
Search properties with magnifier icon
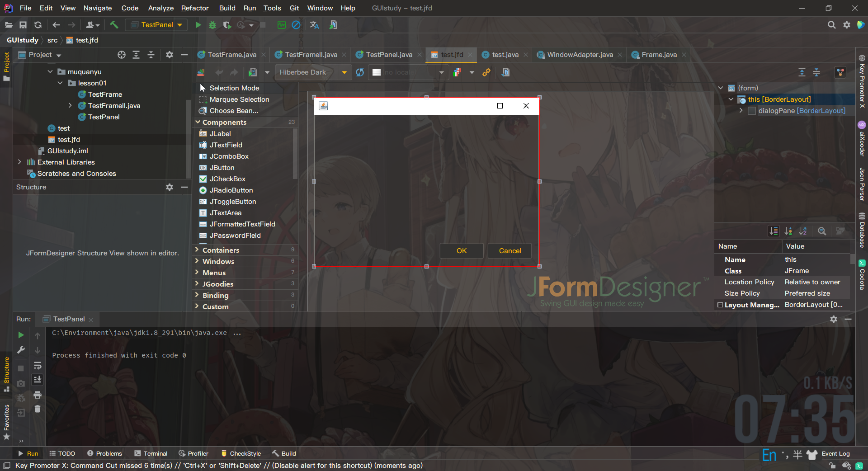(x=822, y=231)
